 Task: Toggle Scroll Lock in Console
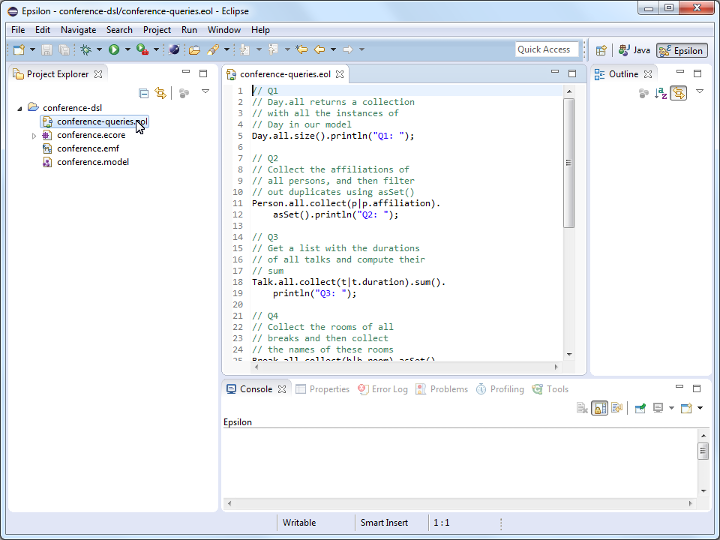[x=599, y=408]
